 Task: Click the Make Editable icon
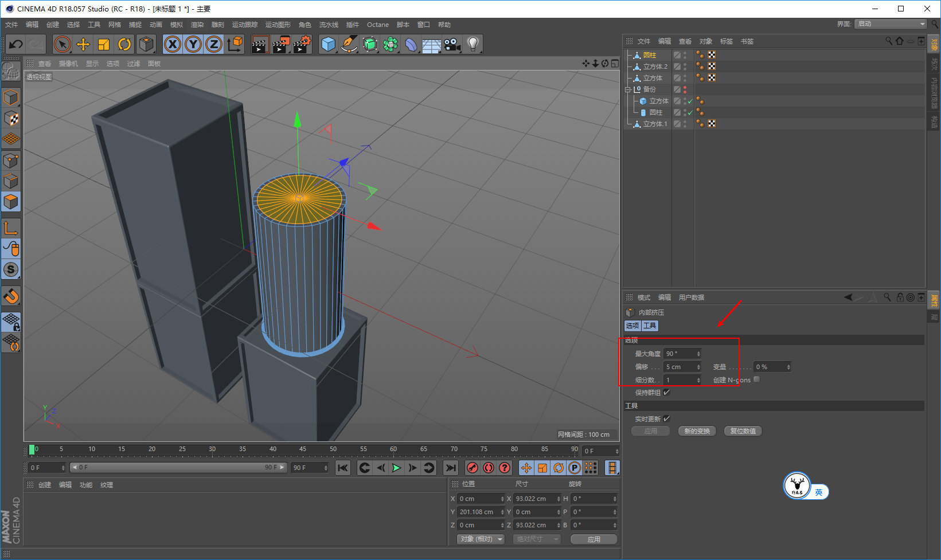[11, 71]
